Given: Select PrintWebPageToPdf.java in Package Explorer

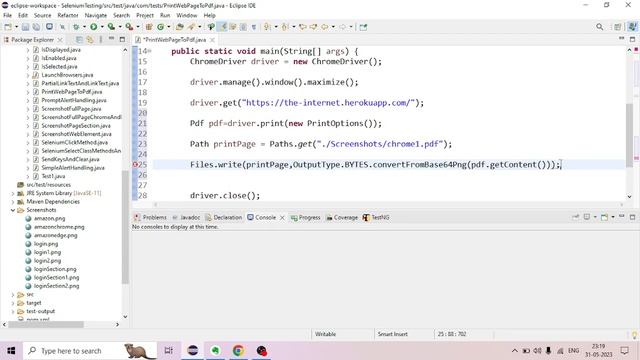Looking at the screenshot, I should point(72,92).
